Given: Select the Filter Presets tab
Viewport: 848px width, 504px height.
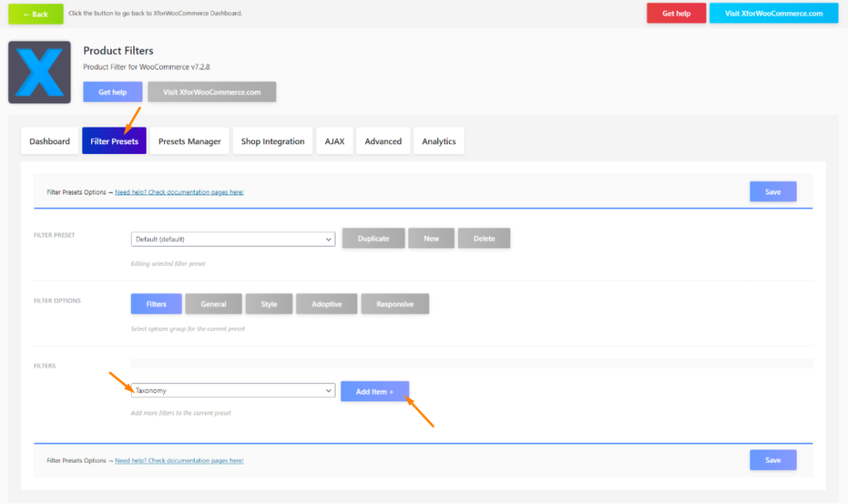Looking at the screenshot, I should click(x=114, y=141).
